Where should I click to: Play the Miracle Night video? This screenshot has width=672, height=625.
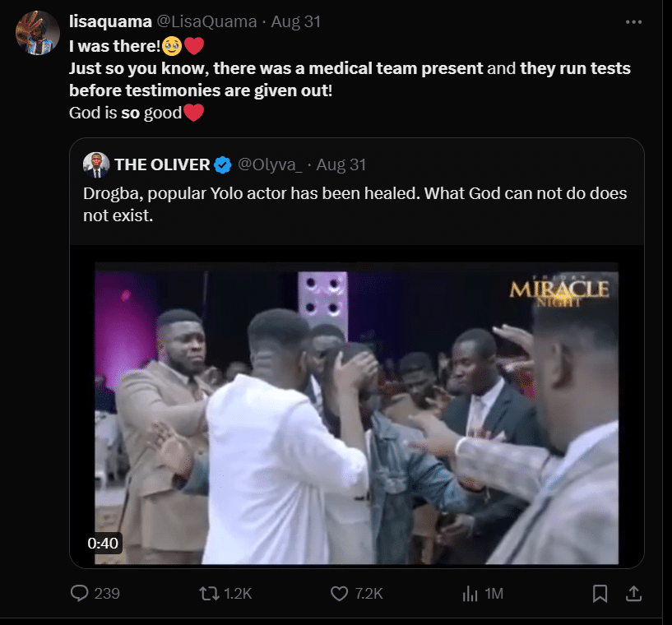356,411
